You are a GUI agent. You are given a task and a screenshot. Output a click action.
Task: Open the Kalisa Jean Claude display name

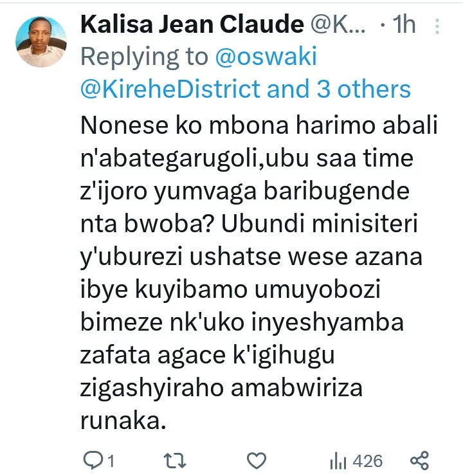coord(192,24)
